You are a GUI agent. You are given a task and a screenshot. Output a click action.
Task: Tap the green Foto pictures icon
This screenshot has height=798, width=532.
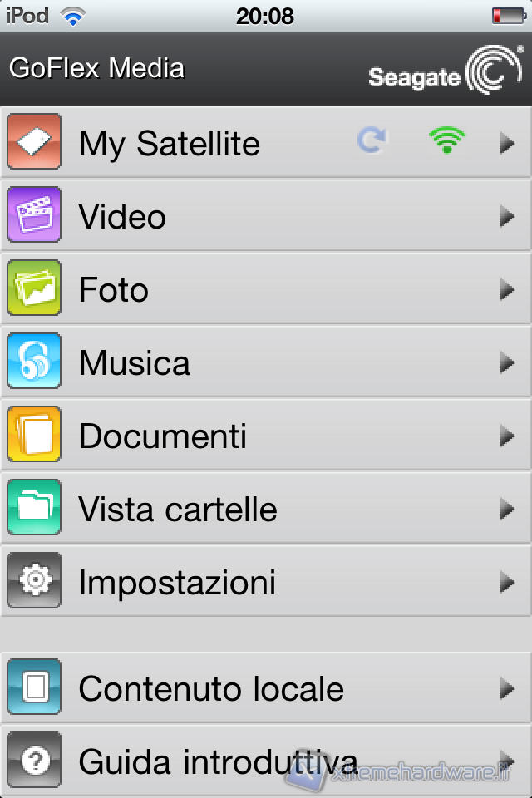pyautogui.click(x=34, y=288)
